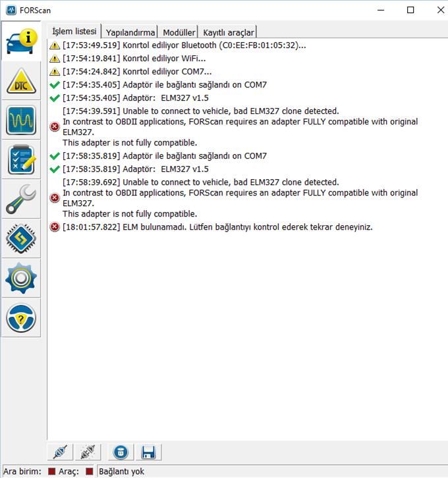This screenshot has width=448, height=478.
Task: Open the module configuration chip section
Action: (x=21, y=239)
